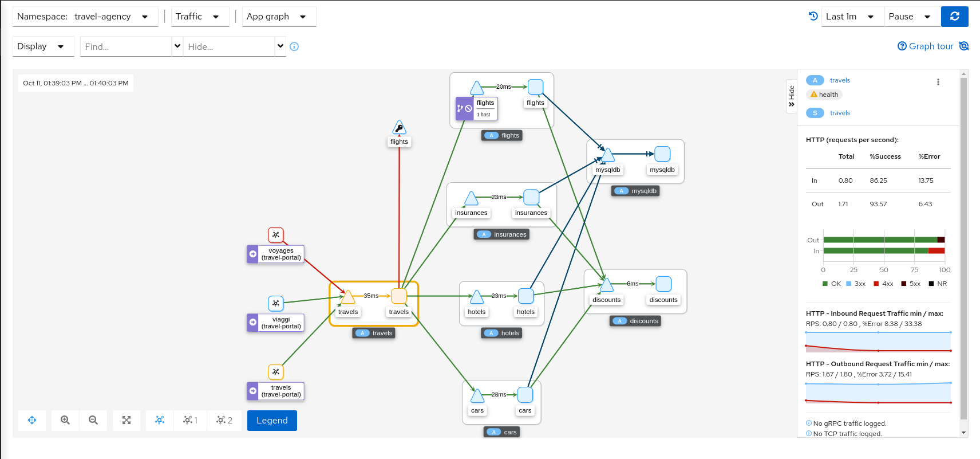Click the Legend button
The image size is (980, 459).
272,420
